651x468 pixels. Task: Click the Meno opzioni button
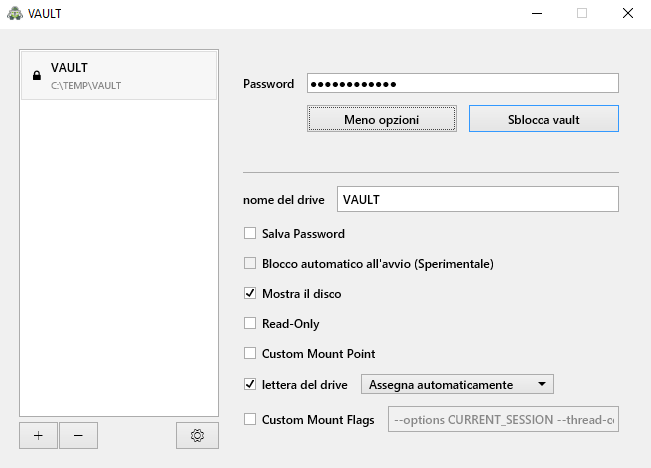[382, 119]
